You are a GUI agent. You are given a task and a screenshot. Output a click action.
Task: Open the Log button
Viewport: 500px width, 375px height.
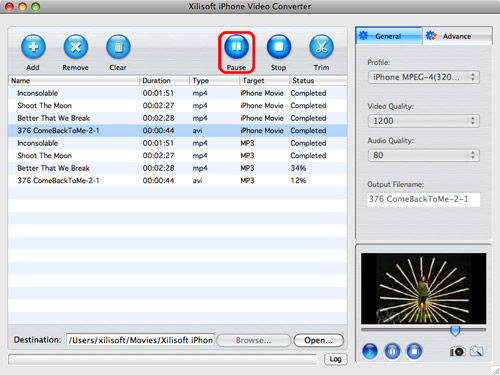pos(335,359)
